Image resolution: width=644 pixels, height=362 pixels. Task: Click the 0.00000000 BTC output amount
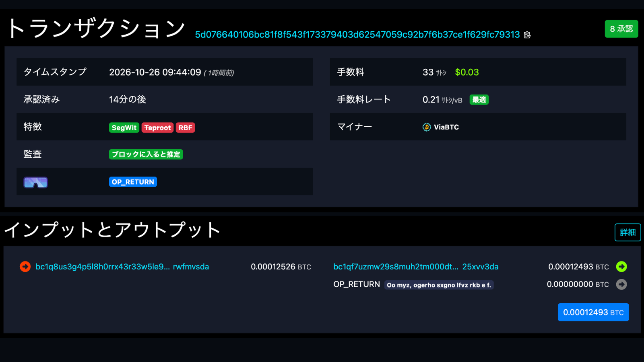(578, 284)
